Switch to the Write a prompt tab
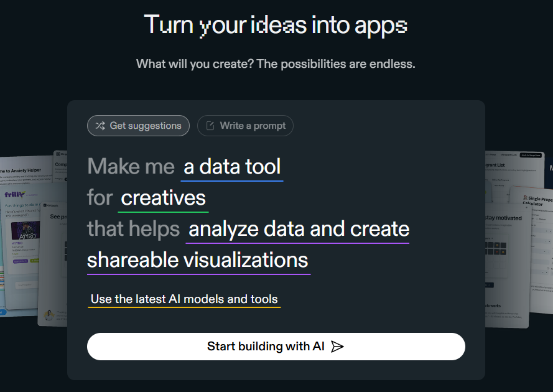This screenshot has height=392, width=553. pos(245,126)
